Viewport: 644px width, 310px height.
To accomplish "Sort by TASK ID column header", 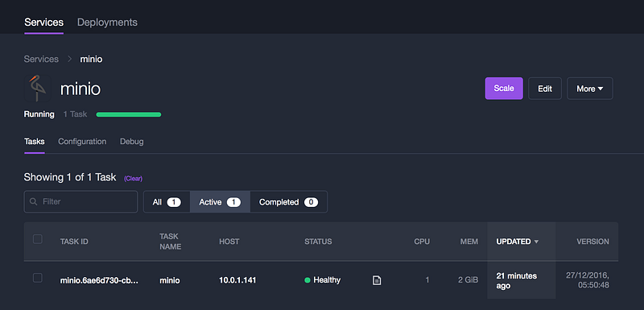I will point(74,242).
